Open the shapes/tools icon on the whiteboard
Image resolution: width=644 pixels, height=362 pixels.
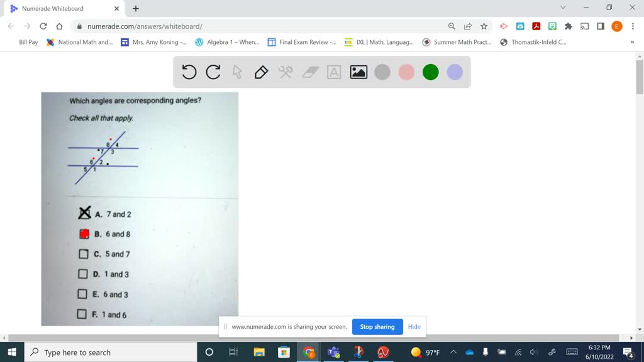(285, 72)
